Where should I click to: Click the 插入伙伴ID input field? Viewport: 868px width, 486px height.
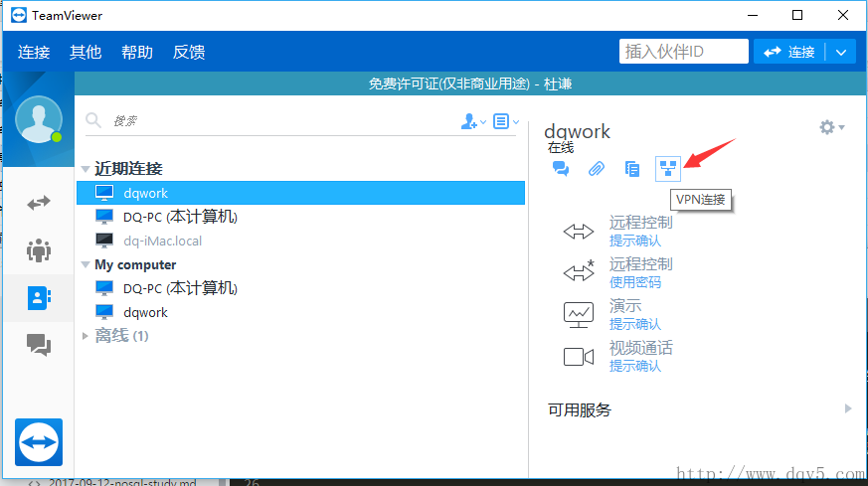coord(684,52)
